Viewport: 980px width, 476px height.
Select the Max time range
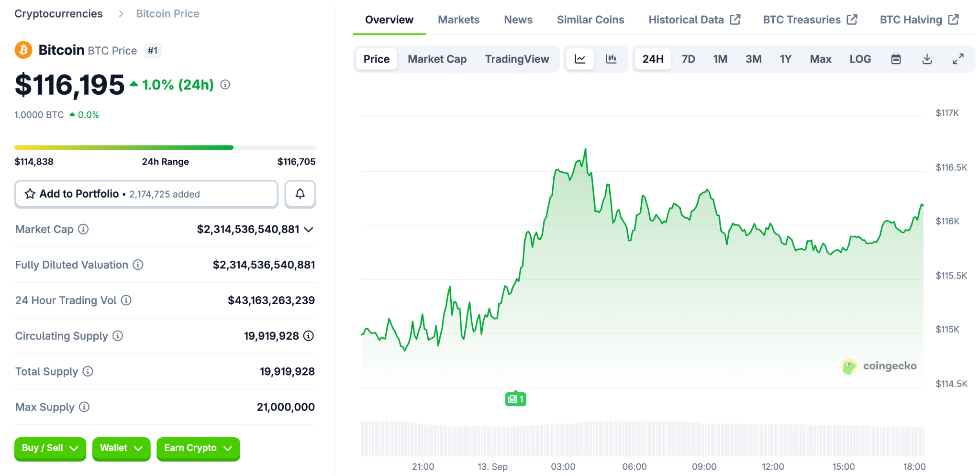tap(820, 59)
